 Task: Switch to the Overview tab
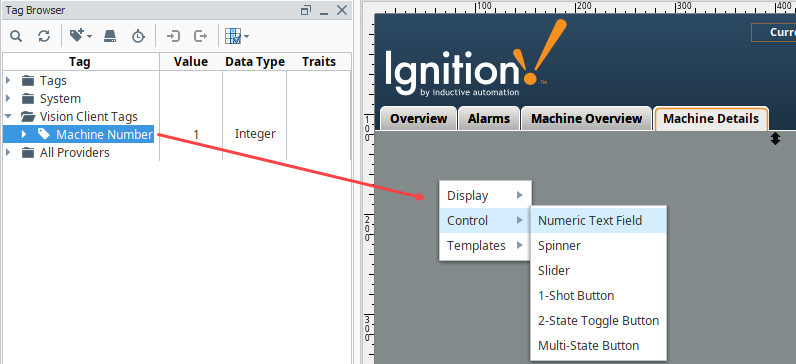tap(418, 119)
